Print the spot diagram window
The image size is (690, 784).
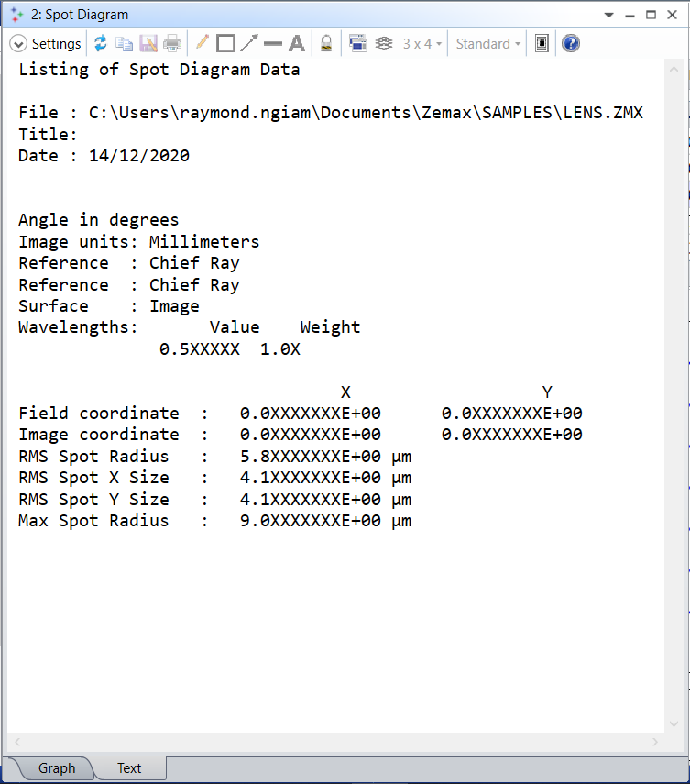click(171, 44)
